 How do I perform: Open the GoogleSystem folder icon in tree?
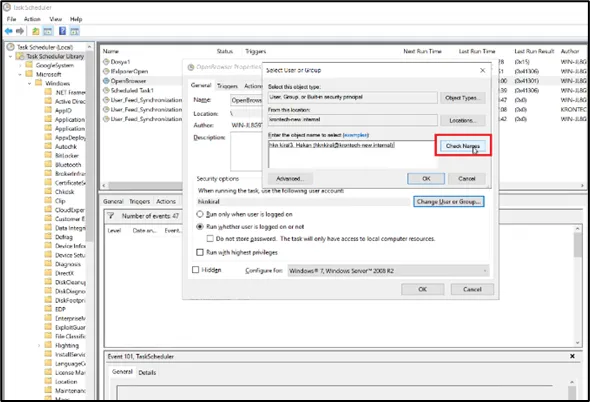click(x=29, y=65)
